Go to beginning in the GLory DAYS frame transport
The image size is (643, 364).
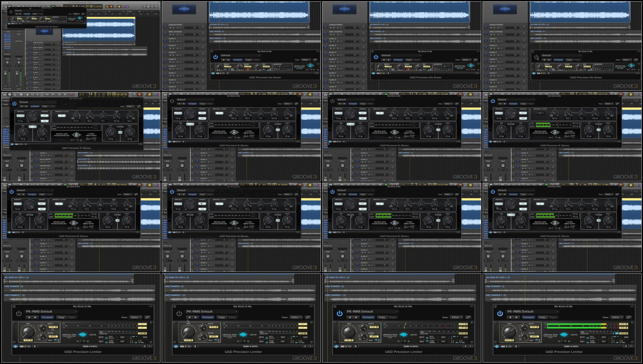(x=59, y=94)
